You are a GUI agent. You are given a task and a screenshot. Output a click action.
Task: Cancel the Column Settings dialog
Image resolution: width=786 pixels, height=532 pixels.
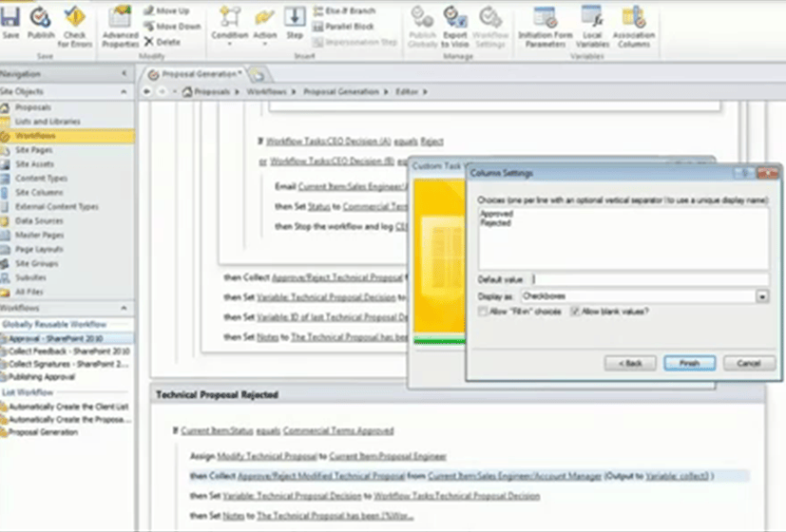pyautogui.click(x=749, y=363)
